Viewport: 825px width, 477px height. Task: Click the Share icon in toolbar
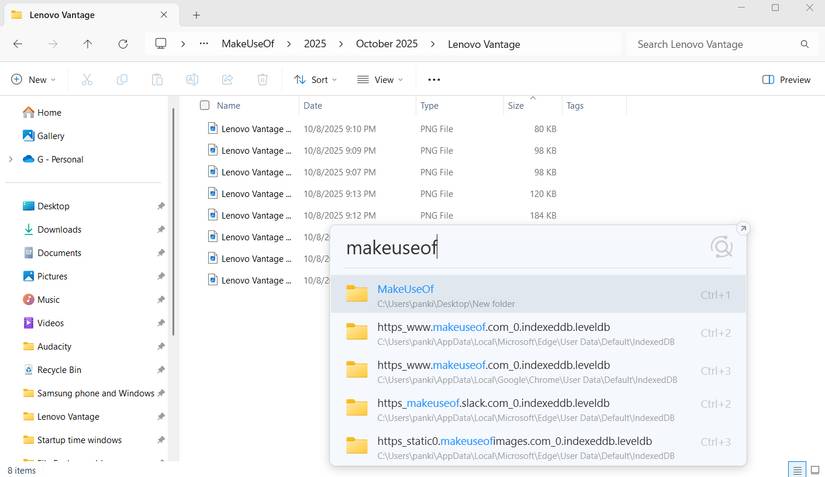pyautogui.click(x=227, y=79)
